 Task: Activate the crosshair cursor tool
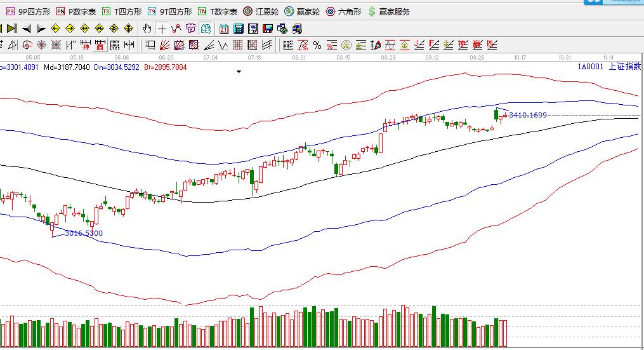click(x=162, y=29)
